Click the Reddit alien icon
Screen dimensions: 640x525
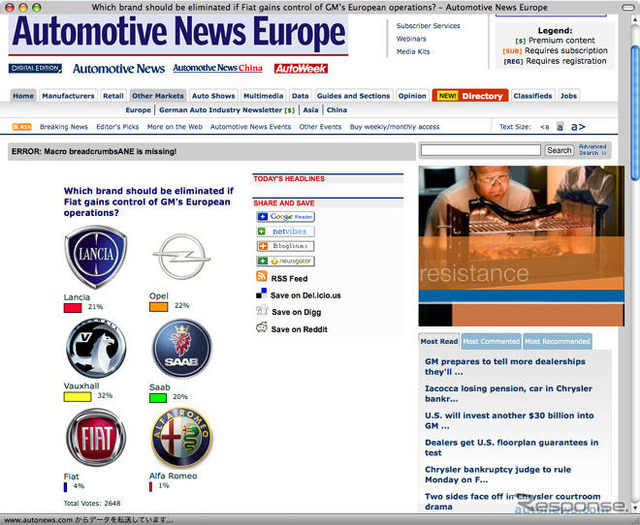pos(262,327)
